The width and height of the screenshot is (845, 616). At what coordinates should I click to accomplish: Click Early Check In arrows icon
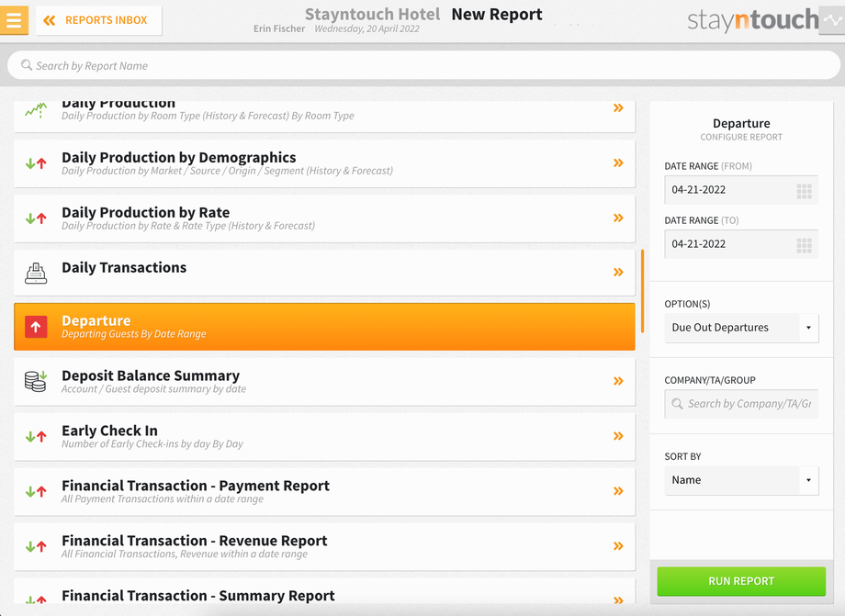(x=36, y=436)
